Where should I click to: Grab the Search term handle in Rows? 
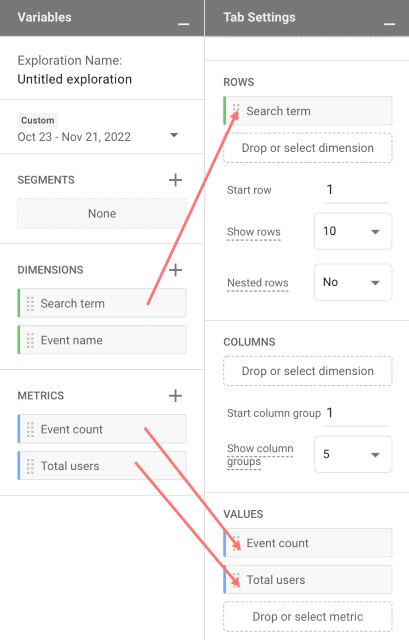pos(236,111)
